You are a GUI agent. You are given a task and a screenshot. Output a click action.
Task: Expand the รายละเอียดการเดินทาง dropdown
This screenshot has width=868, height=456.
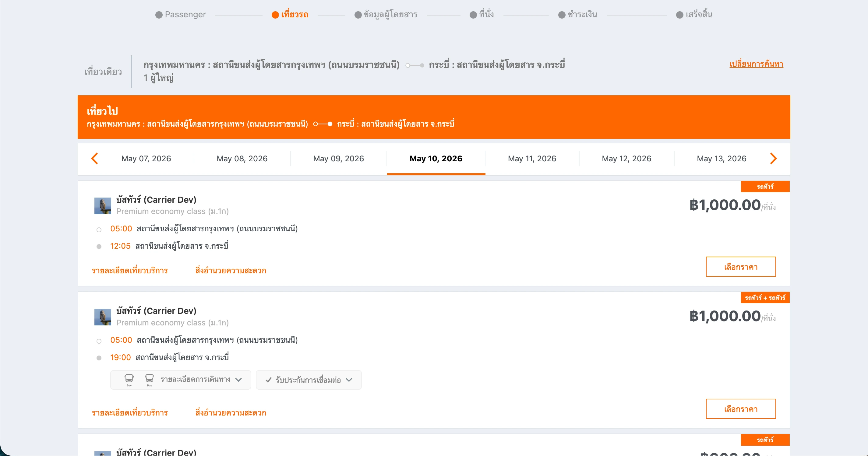point(181,380)
